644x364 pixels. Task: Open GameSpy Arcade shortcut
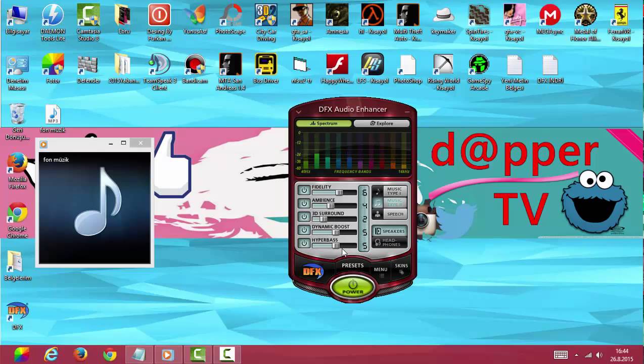pos(479,73)
